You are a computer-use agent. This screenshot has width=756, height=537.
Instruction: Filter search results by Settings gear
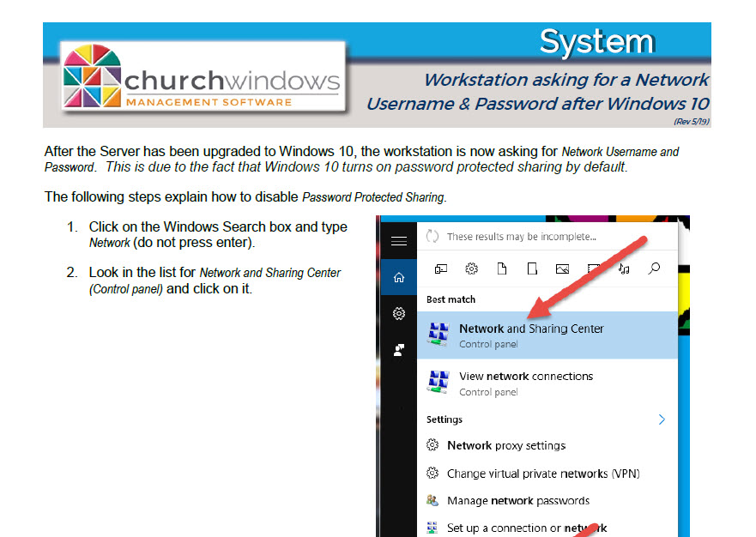[471, 269]
